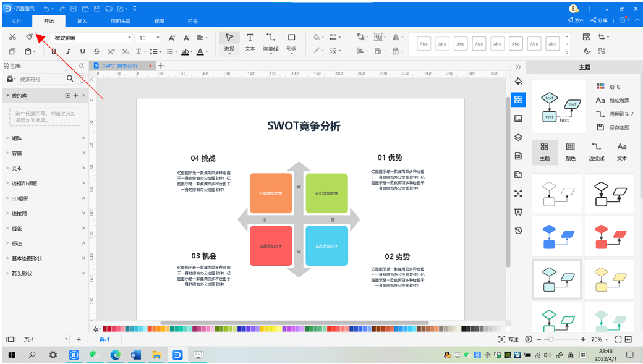643x364 pixels.
Task: Choose the Select pointer tool
Action: click(x=229, y=43)
